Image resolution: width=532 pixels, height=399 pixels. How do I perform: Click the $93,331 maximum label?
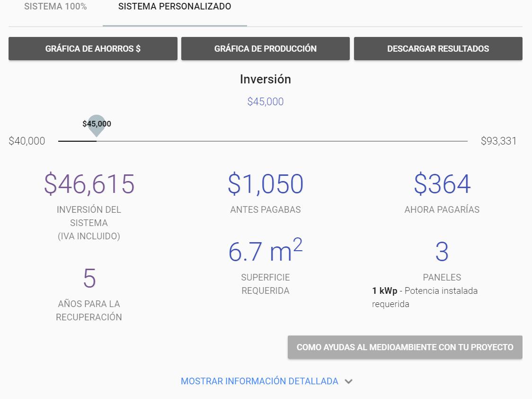tap(499, 141)
